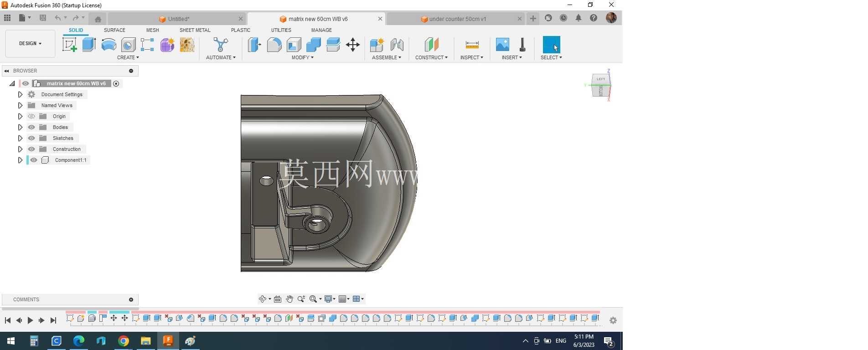This screenshot has height=350, width=868.
Task: Expand the Sketches folder
Action: pyautogui.click(x=20, y=138)
